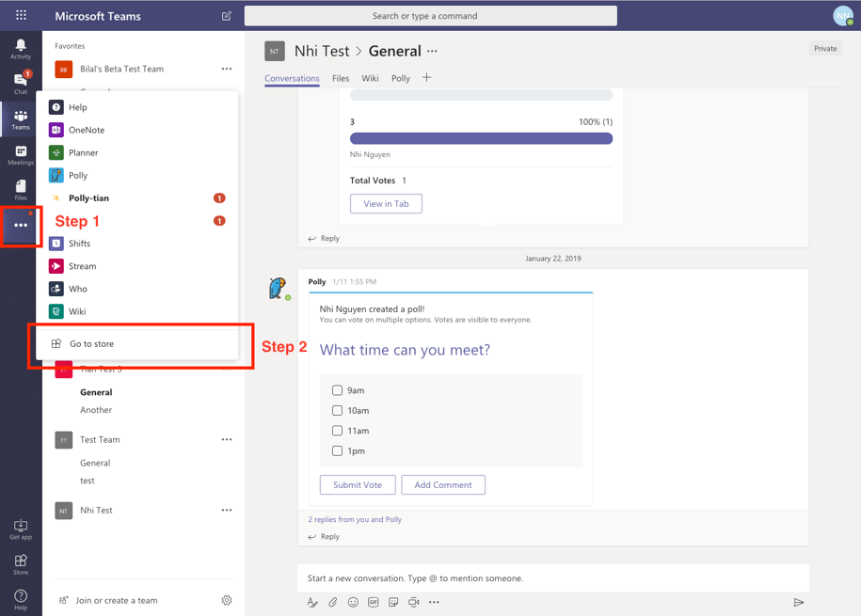Switch to the Polly channel tab
The width and height of the screenshot is (861, 616).
[x=401, y=78]
